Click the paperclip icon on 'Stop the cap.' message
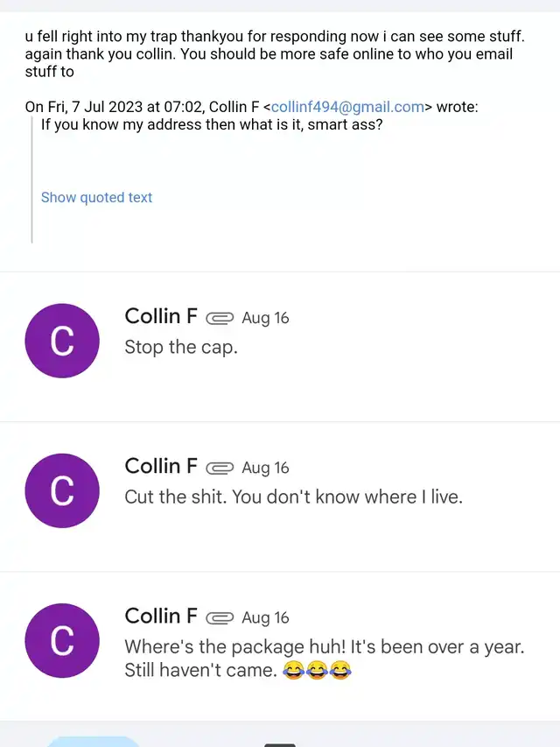The image size is (560, 747). [220, 318]
